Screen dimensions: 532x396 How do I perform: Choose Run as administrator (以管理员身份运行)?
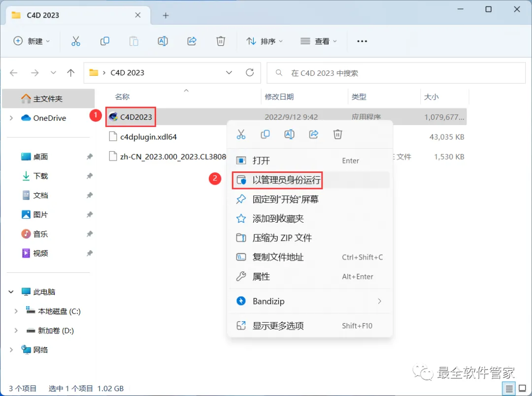pyautogui.click(x=310, y=180)
